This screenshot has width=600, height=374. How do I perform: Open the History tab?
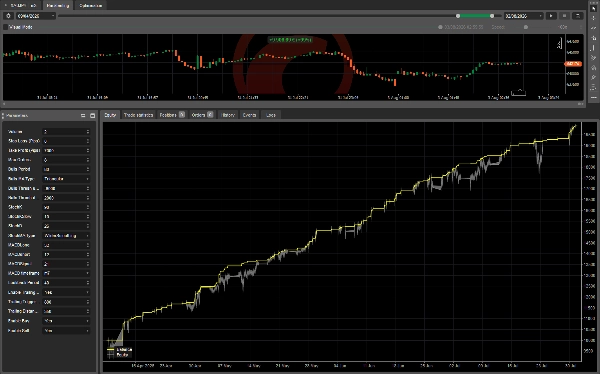click(x=228, y=115)
